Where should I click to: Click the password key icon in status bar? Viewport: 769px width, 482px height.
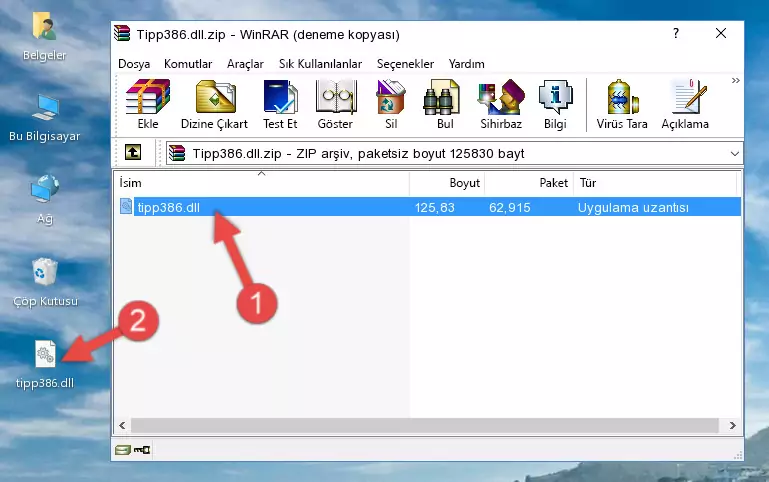pos(142,449)
